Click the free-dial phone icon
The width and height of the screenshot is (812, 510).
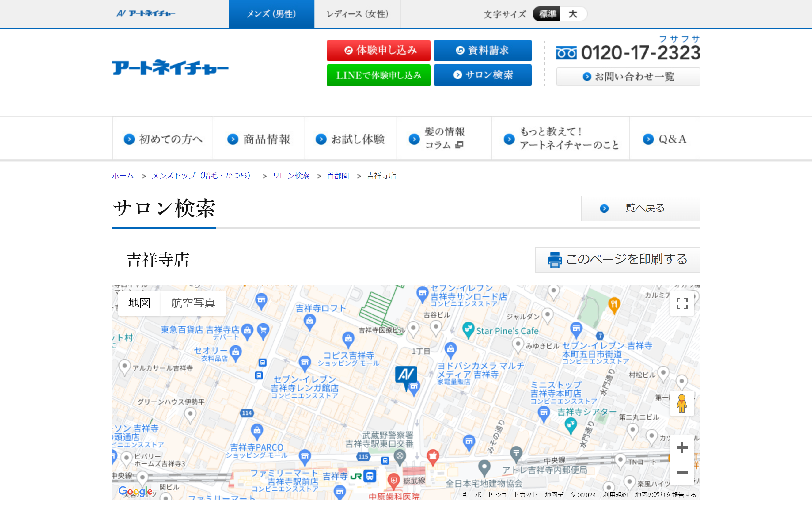(566, 53)
